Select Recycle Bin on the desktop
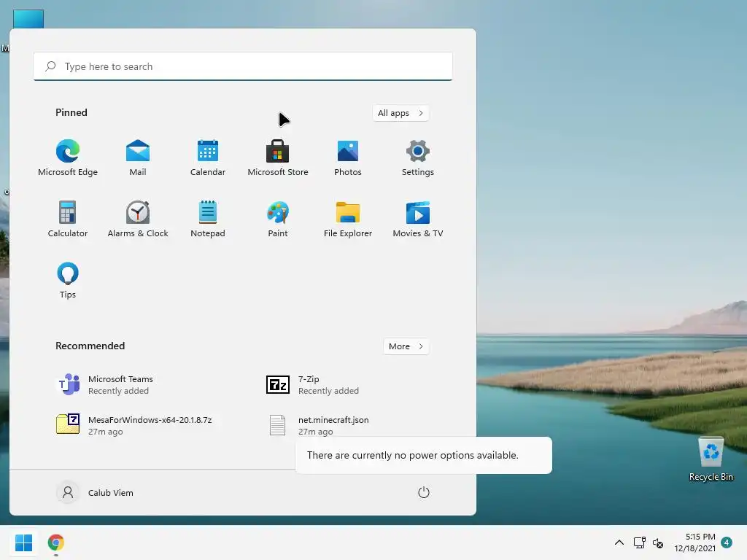Image resolution: width=747 pixels, height=560 pixels. click(x=711, y=459)
